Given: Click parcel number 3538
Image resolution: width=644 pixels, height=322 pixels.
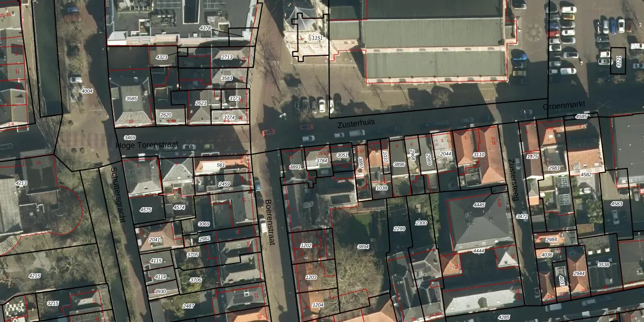Looking at the screenshot, I should click(603, 265).
